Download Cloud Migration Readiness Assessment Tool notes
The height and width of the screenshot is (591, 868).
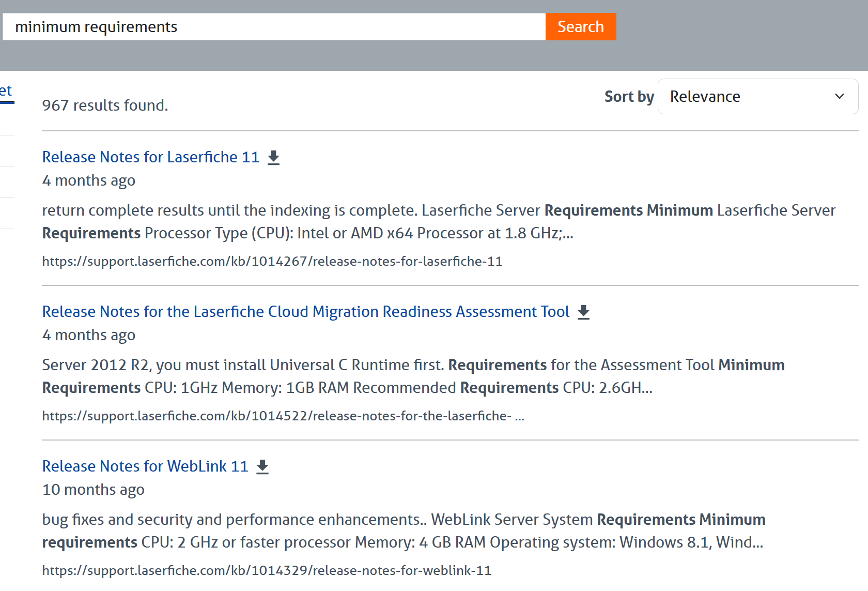tap(584, 312)
